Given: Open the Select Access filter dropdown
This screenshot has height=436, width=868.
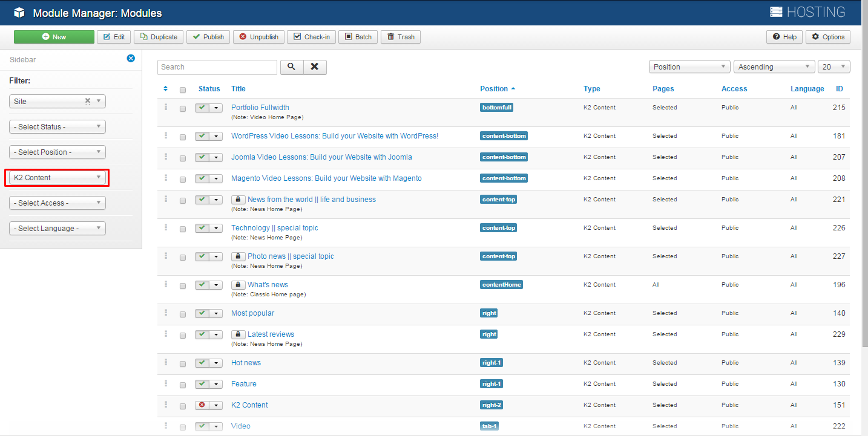Looking at the screenshot, I should (x=58, y=203).
